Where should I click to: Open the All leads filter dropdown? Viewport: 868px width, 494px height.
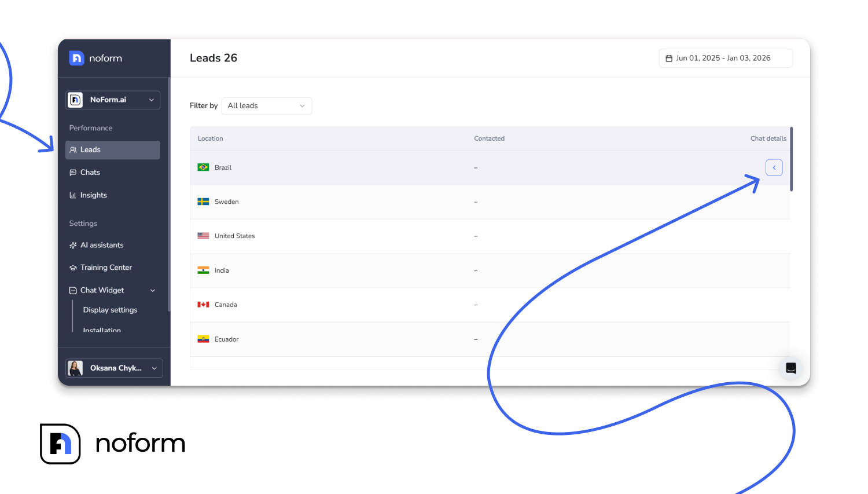click(267, 106)
